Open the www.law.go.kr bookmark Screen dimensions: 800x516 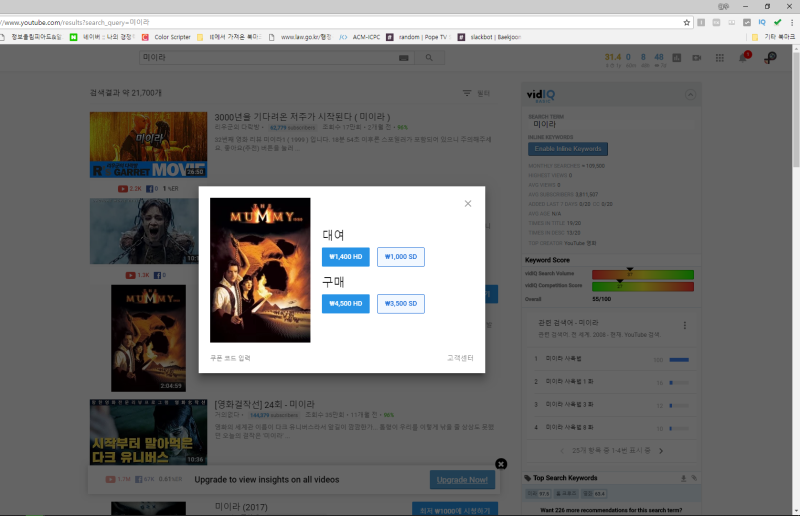point(300,37)
